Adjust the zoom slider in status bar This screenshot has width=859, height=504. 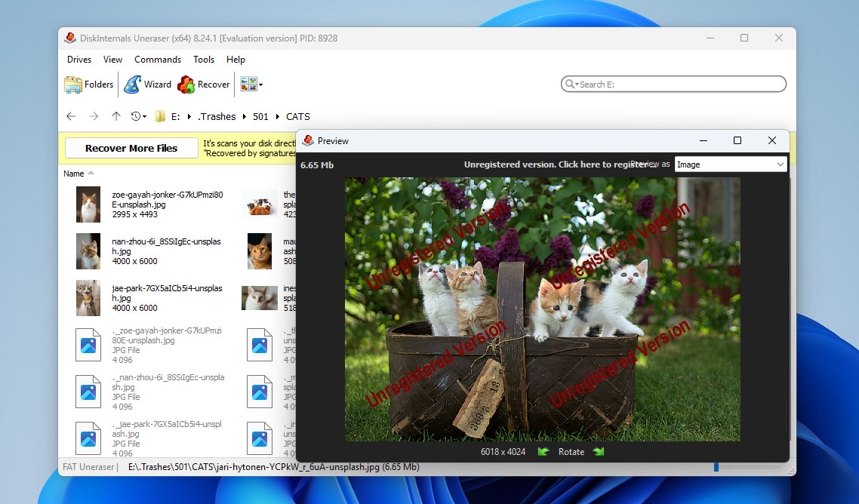coord(716,468)
